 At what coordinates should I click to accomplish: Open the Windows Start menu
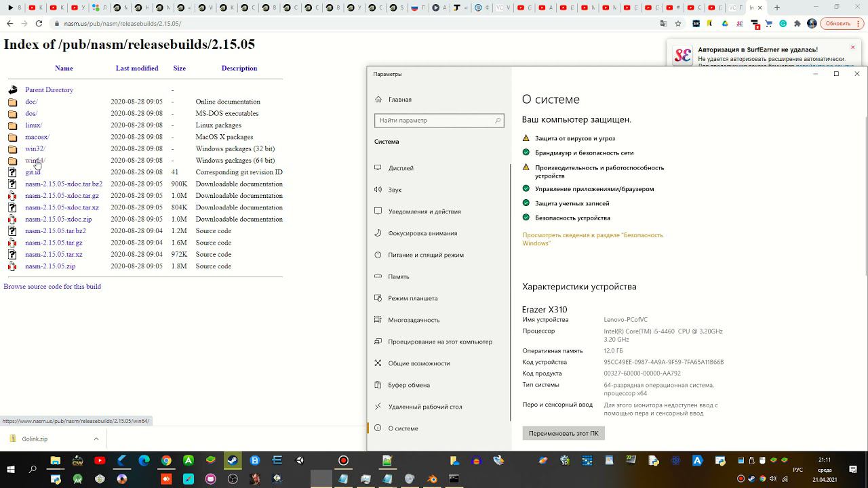11,470
